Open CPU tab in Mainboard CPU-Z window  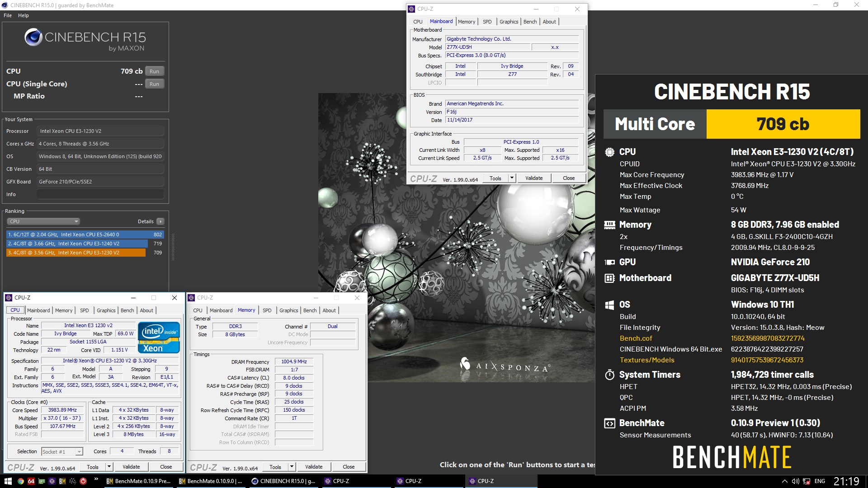click(418, 22)
